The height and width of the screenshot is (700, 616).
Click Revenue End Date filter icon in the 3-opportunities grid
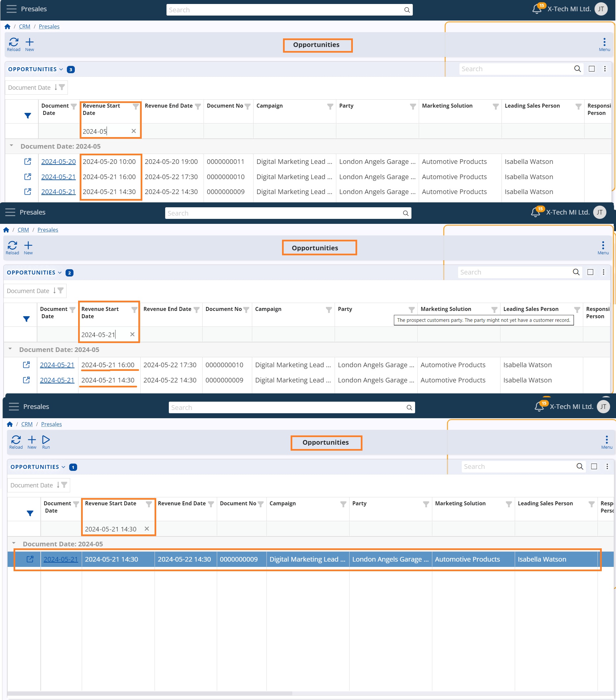(x=198, y=106)
